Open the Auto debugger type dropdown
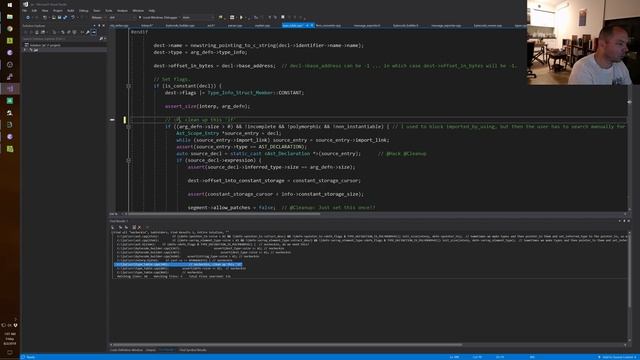The image size is (640, 360). pyautogui.click(x=197, y=18)
